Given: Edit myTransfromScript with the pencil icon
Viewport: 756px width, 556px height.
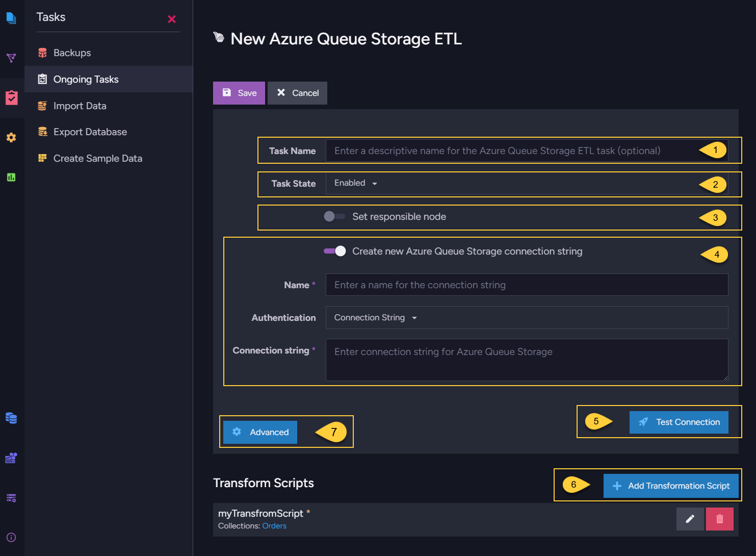Looking at the screenshot, I should [690, 519].
